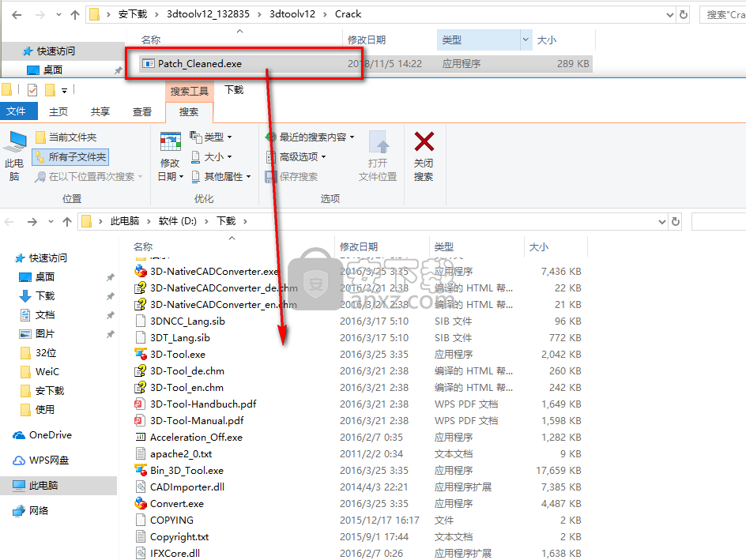Viewport: 746px width, 560px height.
Task: Go back in the Crack window
Action: click(x=17, y=15)
